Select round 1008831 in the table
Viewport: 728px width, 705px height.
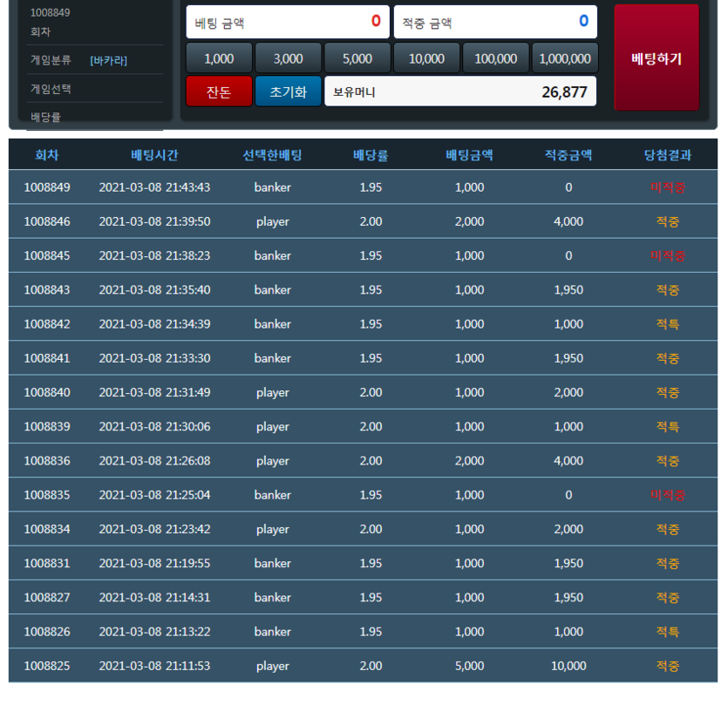(x=47, y=564)
